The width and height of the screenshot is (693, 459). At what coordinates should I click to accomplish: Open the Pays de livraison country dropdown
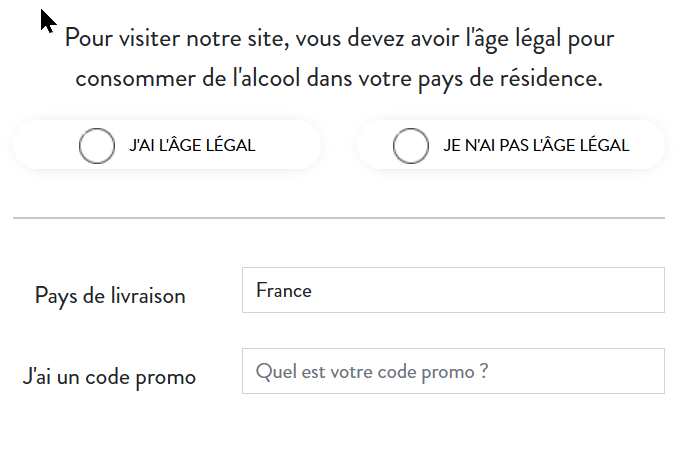[x=453, y=290]
